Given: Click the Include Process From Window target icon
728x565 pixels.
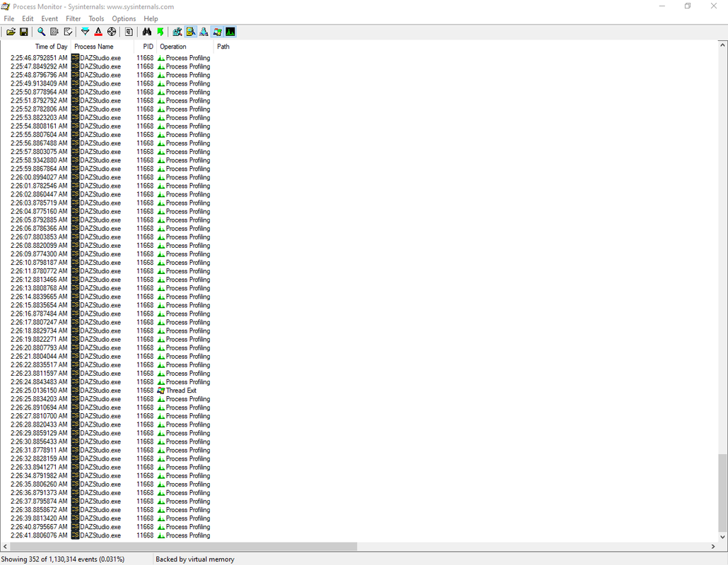Looking at the screenshot, I should coord(112,32).
